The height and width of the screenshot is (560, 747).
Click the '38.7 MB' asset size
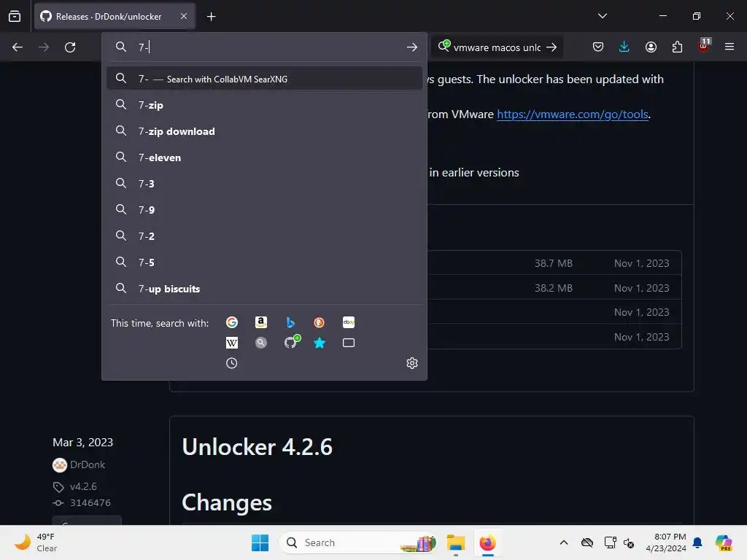(553, 263)
